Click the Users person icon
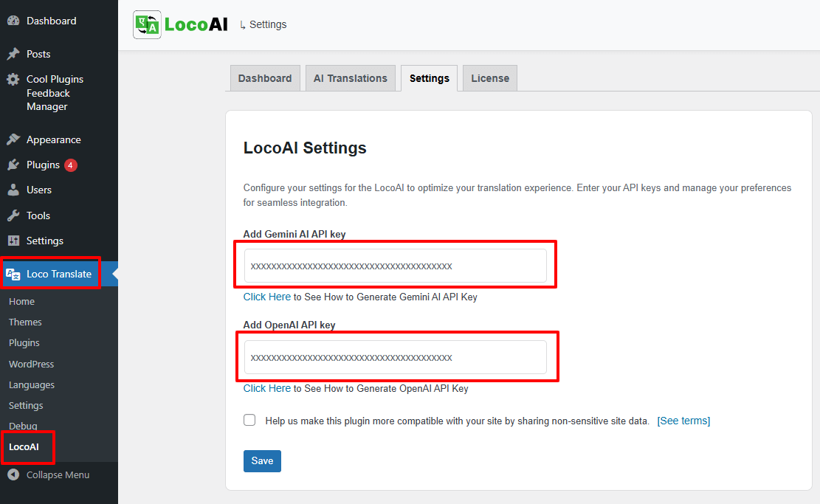Viewport: 820px width, 504px height. tap(13, 190)
